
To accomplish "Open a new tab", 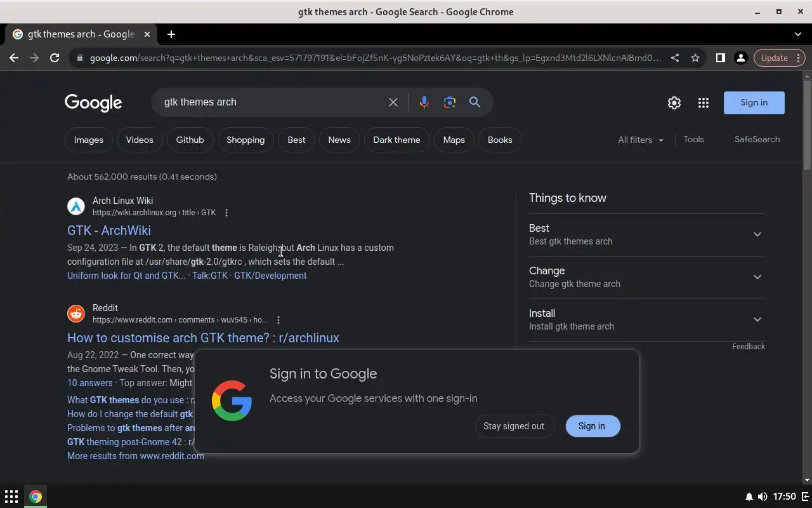I will click(x=171, y=34).
